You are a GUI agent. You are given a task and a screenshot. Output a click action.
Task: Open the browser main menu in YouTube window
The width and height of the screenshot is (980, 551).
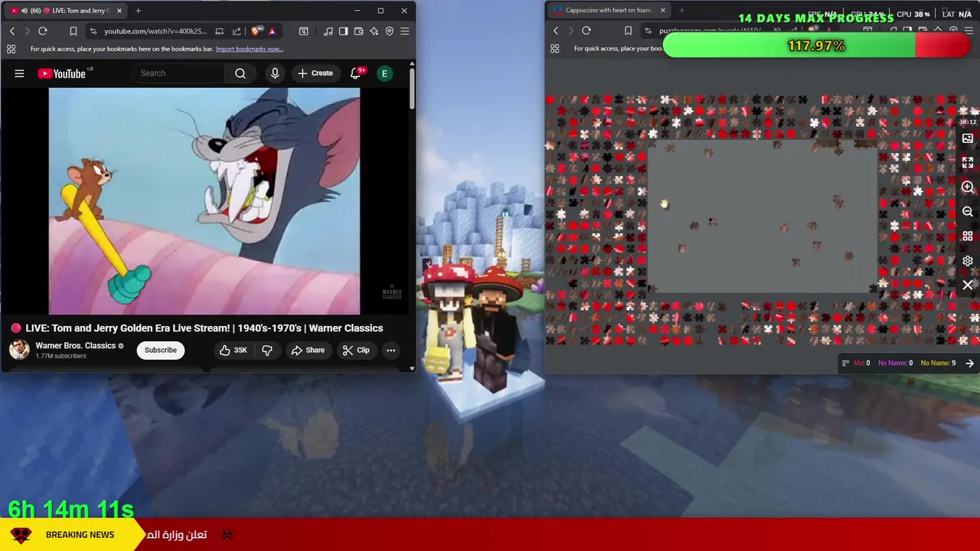404,31
